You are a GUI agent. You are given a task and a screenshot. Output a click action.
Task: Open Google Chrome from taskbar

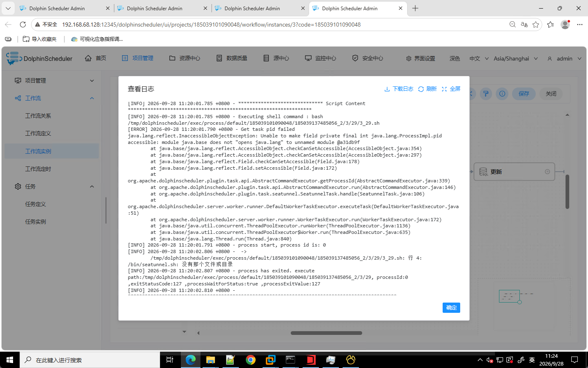(x=251, y=360)
